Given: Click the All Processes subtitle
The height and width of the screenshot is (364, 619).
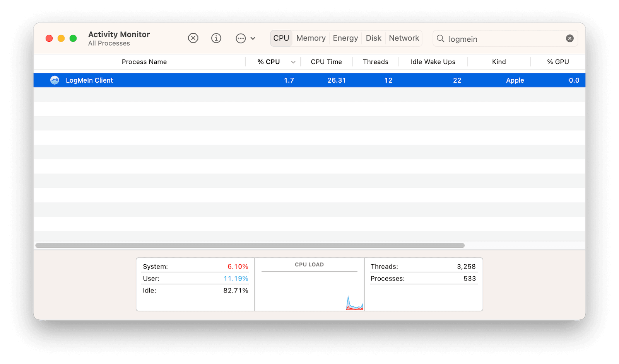Looking at the screenshot, I should [109, 43].
